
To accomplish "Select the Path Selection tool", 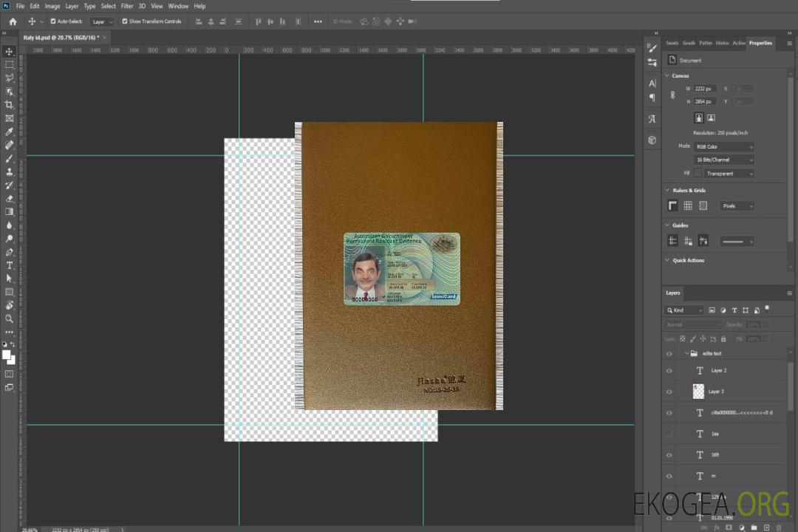I will click(9, 279).
